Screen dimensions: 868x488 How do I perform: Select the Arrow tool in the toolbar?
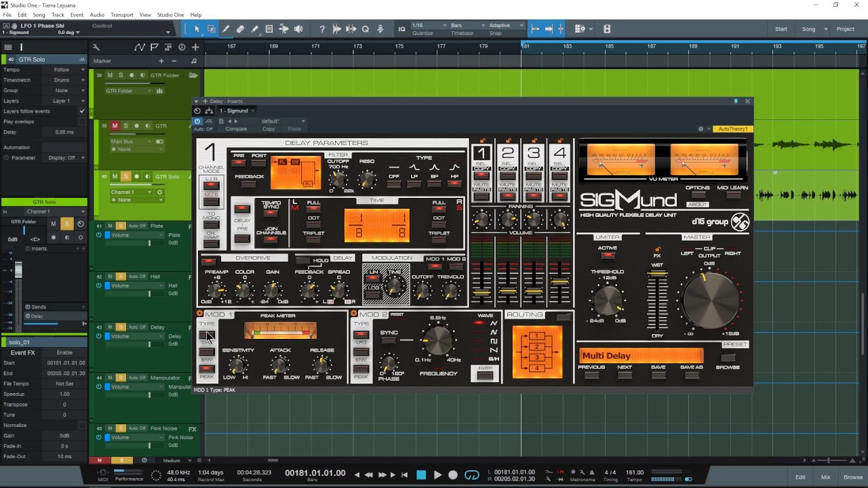tap(197, 29)
